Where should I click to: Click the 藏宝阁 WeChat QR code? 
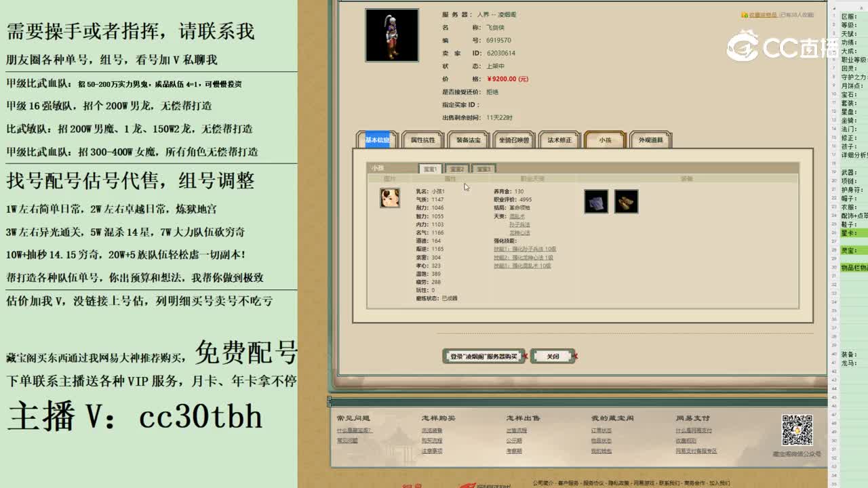(797, 430)
